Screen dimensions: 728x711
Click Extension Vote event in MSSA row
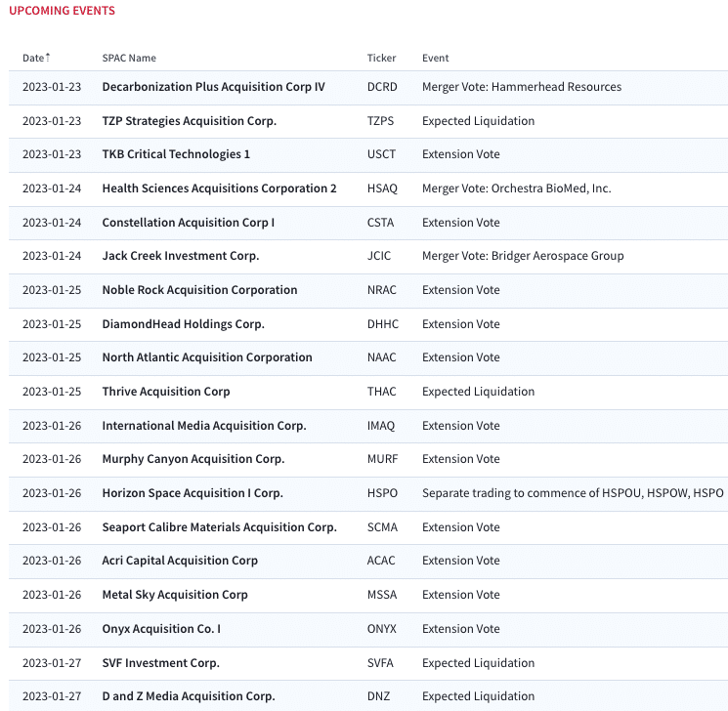(x=460, y=595)
